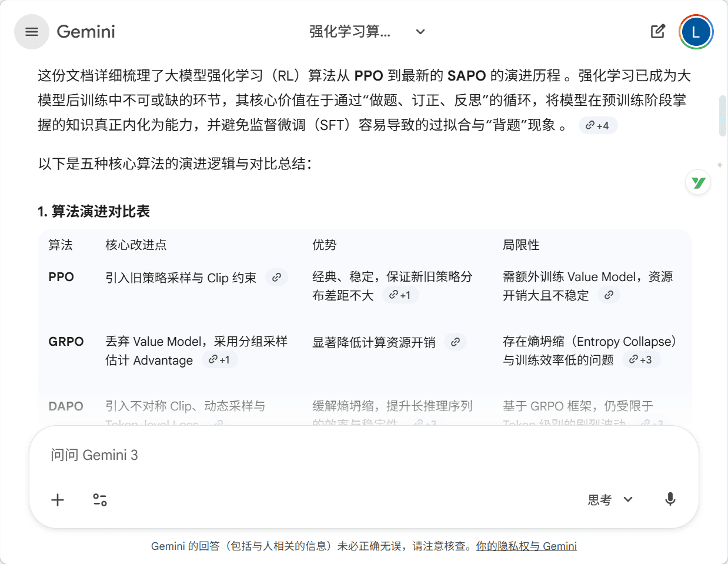728x564 pixels.
Task: Open the 你的隐私权与 Gemini link
Action: (x=526, y=546)
